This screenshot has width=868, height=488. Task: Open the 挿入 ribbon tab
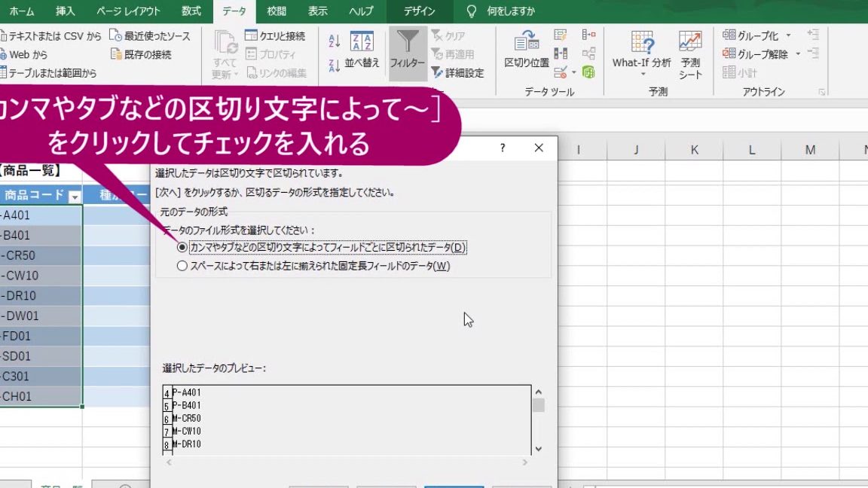tap(66, 11)
